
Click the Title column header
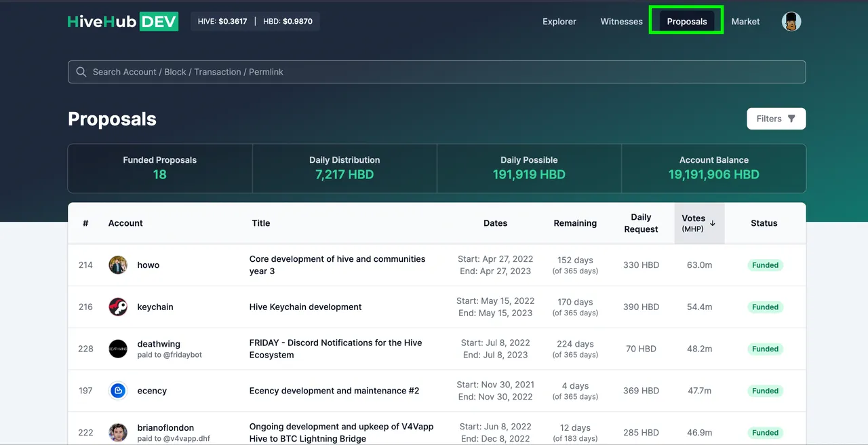(261, 223)
